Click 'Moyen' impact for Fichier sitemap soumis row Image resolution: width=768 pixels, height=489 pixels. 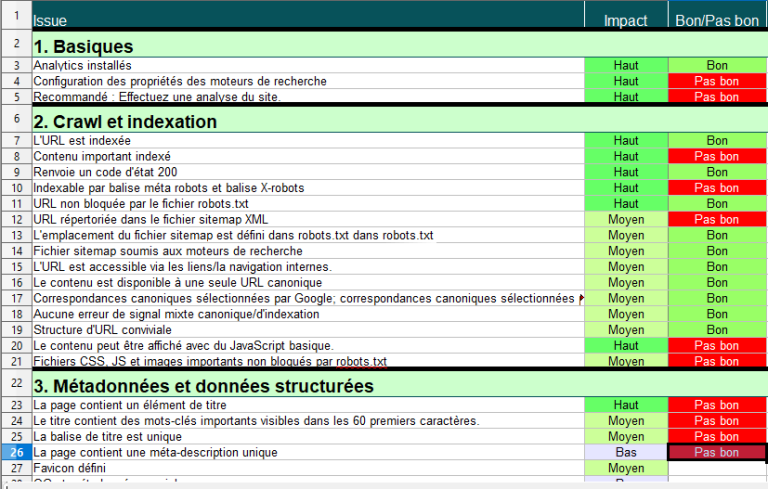(x=626, y=251)
